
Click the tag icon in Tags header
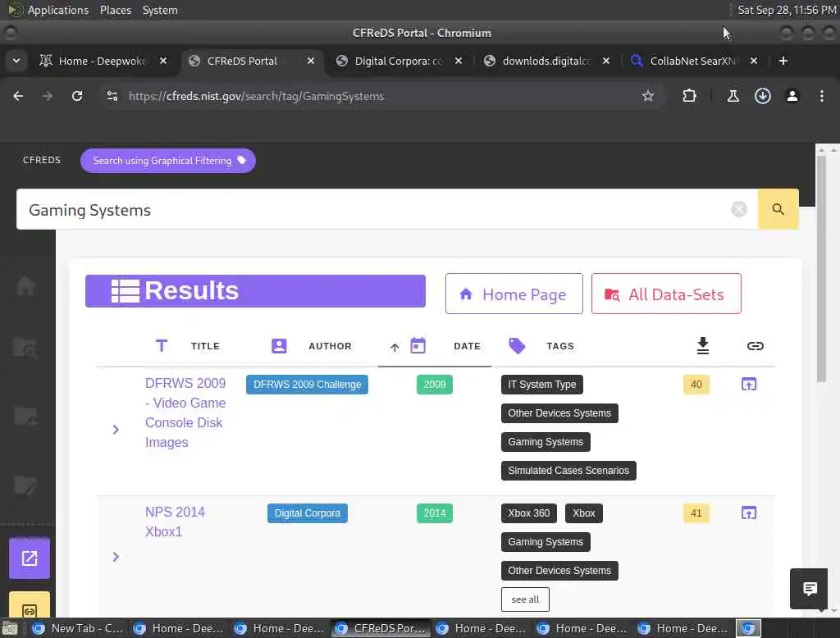pos(517,346)
